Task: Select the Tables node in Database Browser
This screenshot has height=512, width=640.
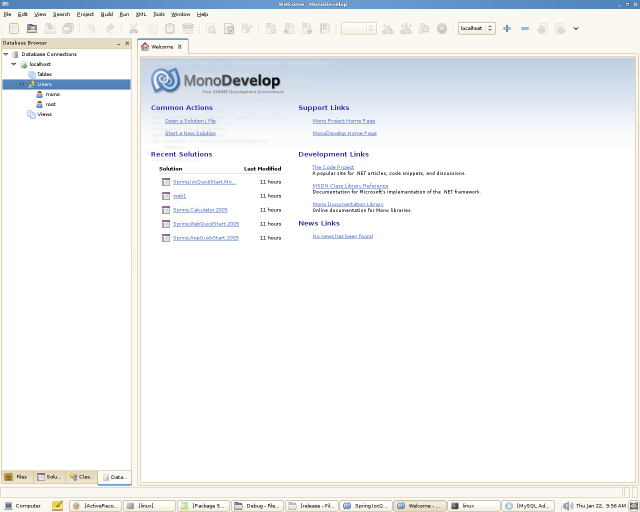Action: (44, 74)
